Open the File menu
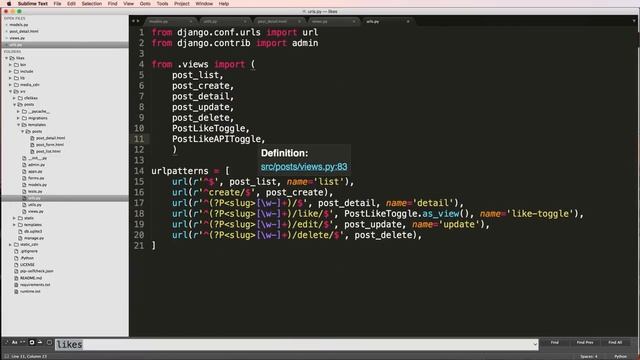The image size is (640, 360). [x=57, y=4]
